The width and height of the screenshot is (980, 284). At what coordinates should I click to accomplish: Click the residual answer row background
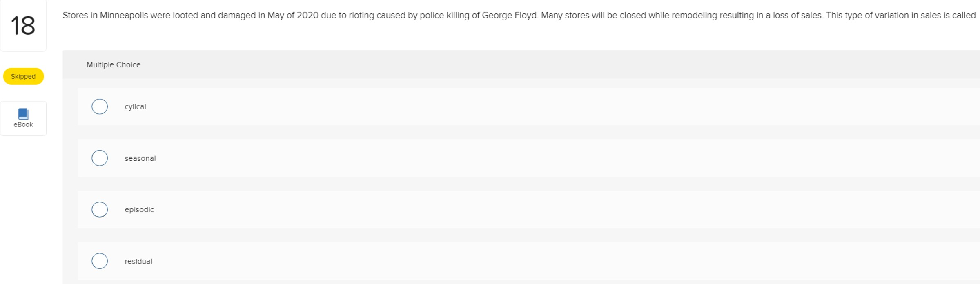point(529,261)
